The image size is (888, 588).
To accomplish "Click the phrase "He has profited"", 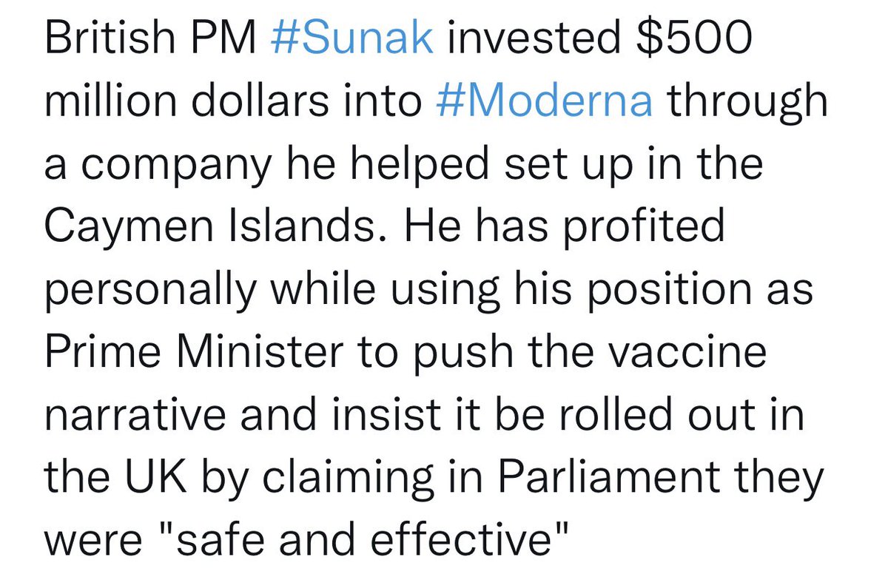I will [x=562, y=227].
